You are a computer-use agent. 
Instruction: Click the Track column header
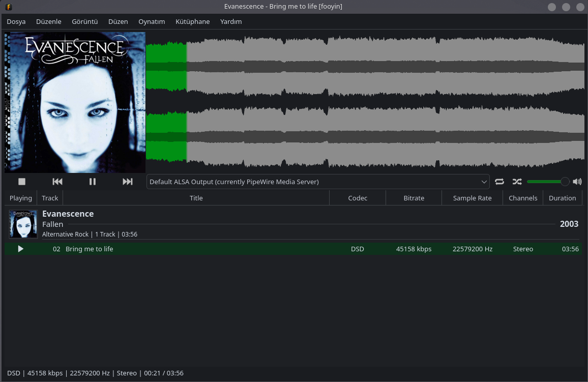(50, 198)
